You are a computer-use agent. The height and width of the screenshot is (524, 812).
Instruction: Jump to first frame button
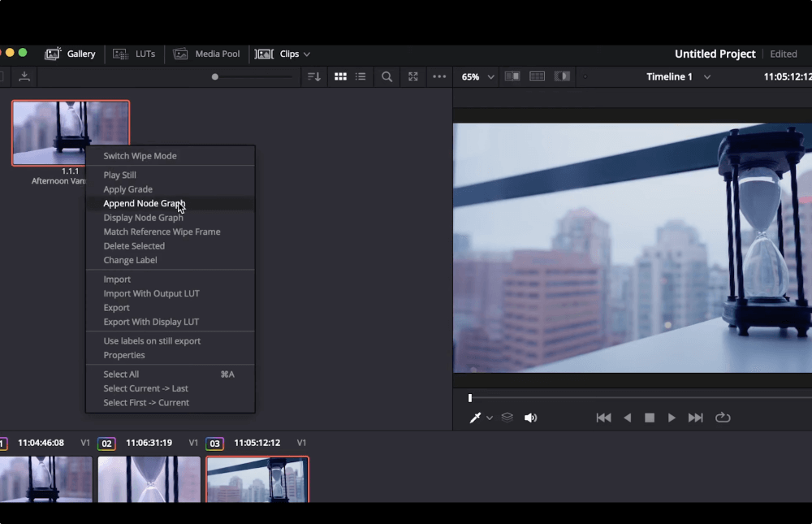(604, 418)
